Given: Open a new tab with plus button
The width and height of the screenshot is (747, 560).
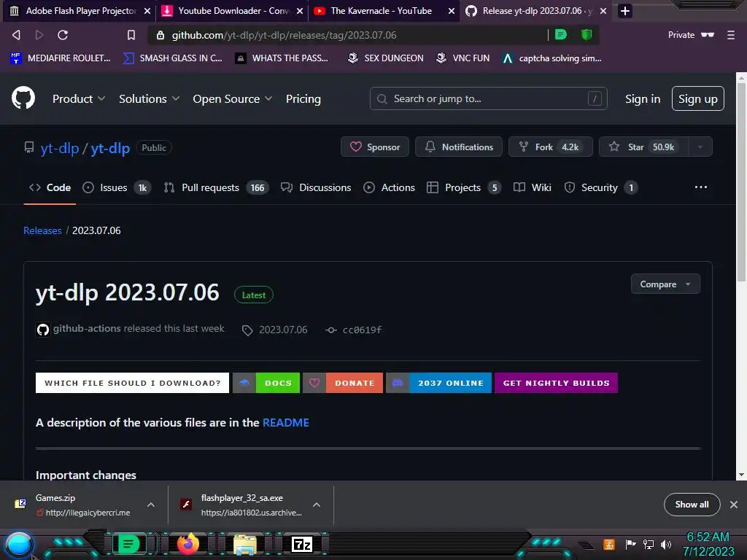Looking at the screenshot, I should 625,10.
